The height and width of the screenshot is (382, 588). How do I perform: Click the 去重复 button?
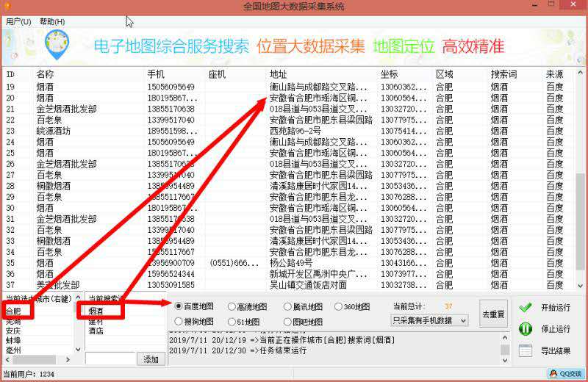493,314
